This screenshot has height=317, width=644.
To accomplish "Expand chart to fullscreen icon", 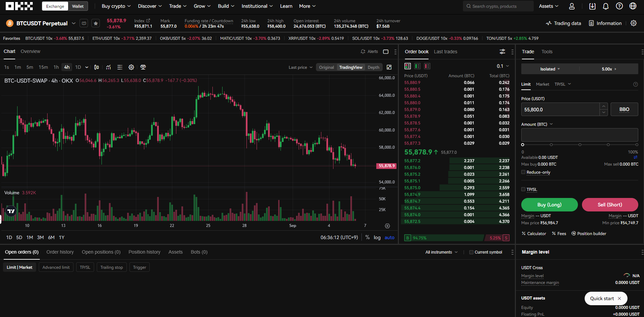I will coord(389,67).
